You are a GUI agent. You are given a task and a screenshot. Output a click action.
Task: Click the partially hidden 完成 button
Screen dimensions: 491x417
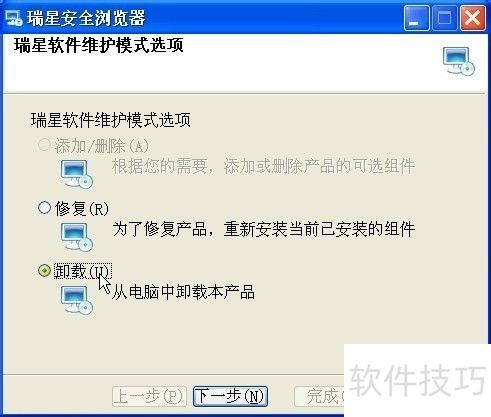click(x=320, y=396)
